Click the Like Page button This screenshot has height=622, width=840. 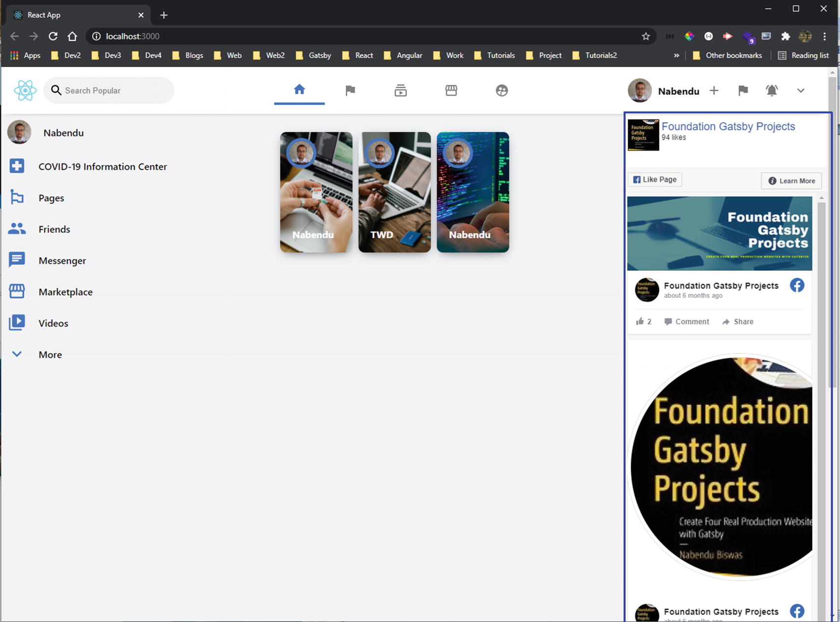coord(655,180)
